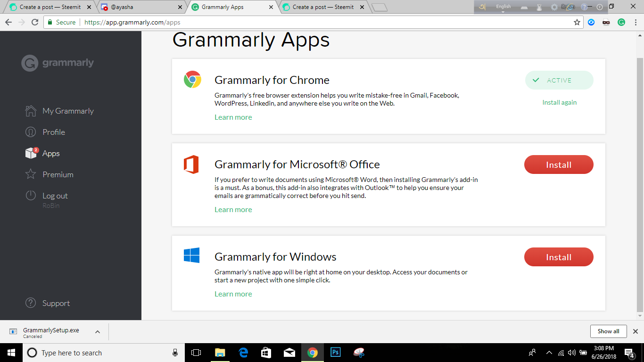The height and width of the screenshot is (362, 644).
Task: Open My Grammarly home icon
Action: point(31,111)
